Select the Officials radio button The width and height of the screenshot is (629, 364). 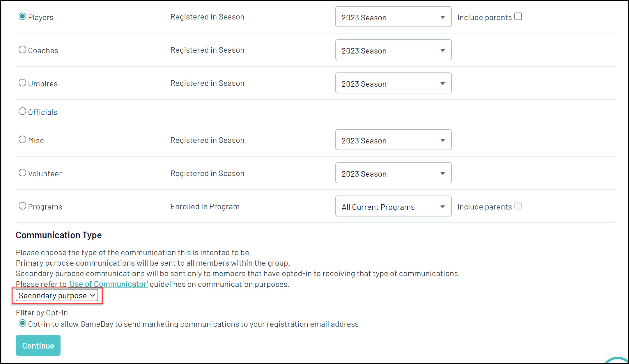[x=22, y=111]
